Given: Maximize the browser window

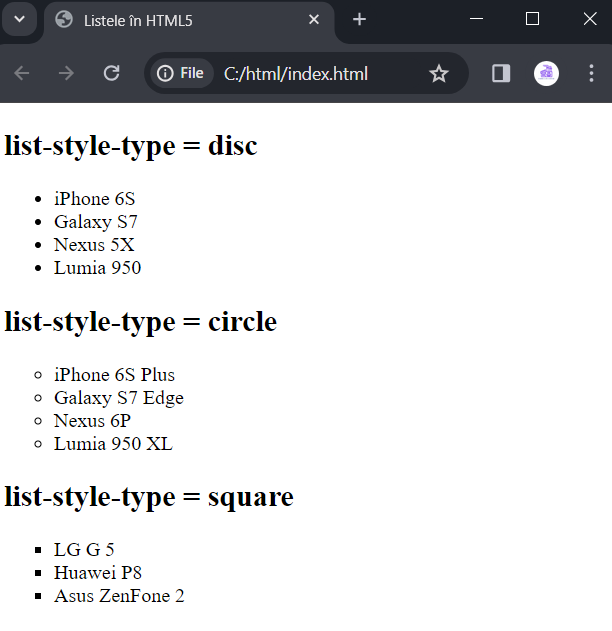Looking at the screenshot, I should [532, 19].
